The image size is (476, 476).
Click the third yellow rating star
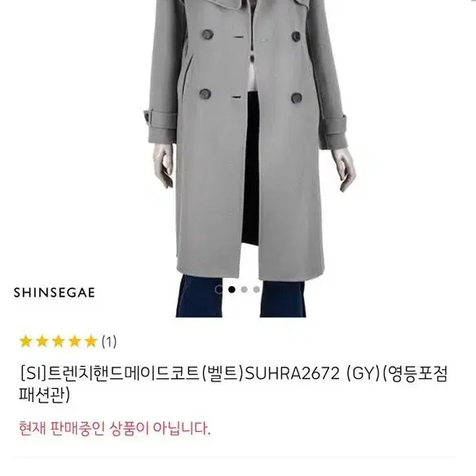[x=59, y=342]
